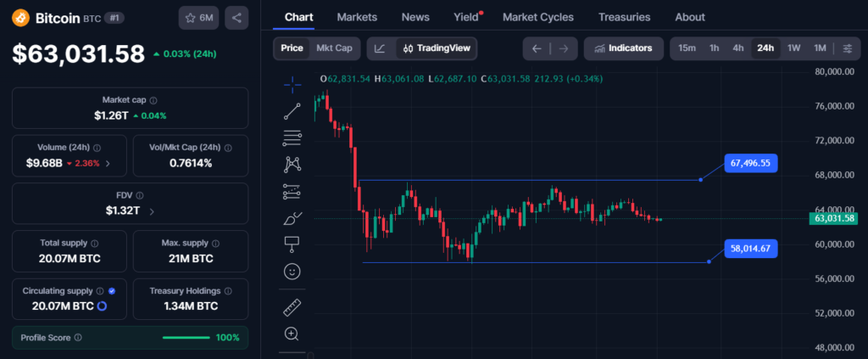The width and height of the screenshot is (868, 359).
Task: Click the circulating supply ring indicator
Action: [x=102, y=306]
